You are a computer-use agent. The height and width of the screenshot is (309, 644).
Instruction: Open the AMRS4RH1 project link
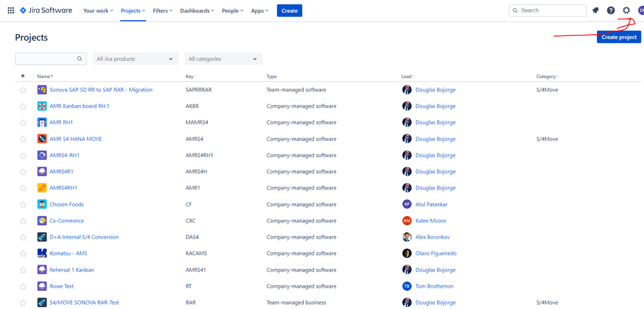(63, 188)
